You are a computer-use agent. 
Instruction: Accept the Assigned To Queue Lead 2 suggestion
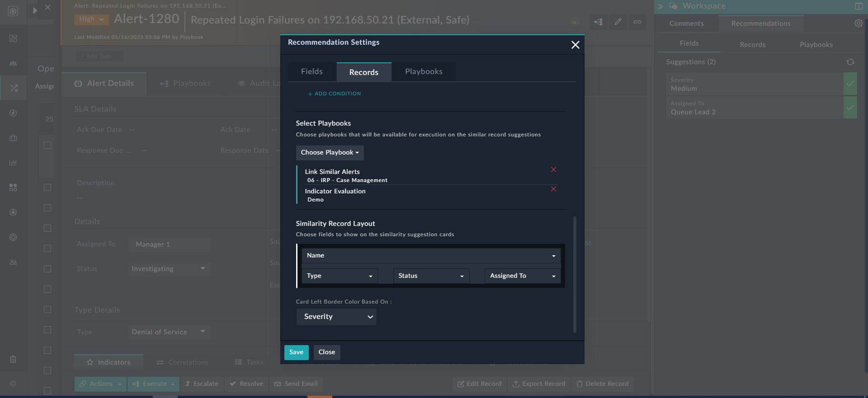click(850, 108)
